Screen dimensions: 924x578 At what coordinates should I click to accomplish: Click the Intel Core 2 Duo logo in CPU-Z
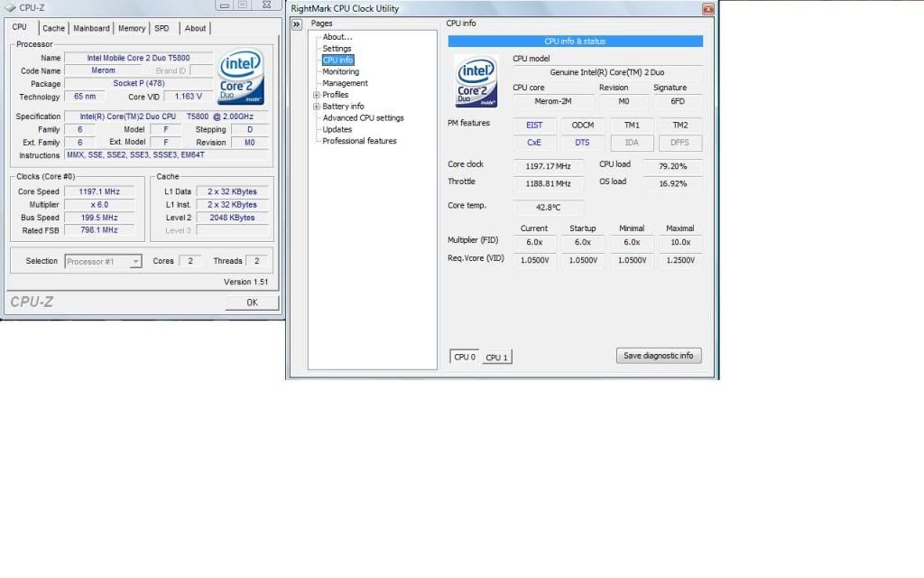[x=240, y=77]
